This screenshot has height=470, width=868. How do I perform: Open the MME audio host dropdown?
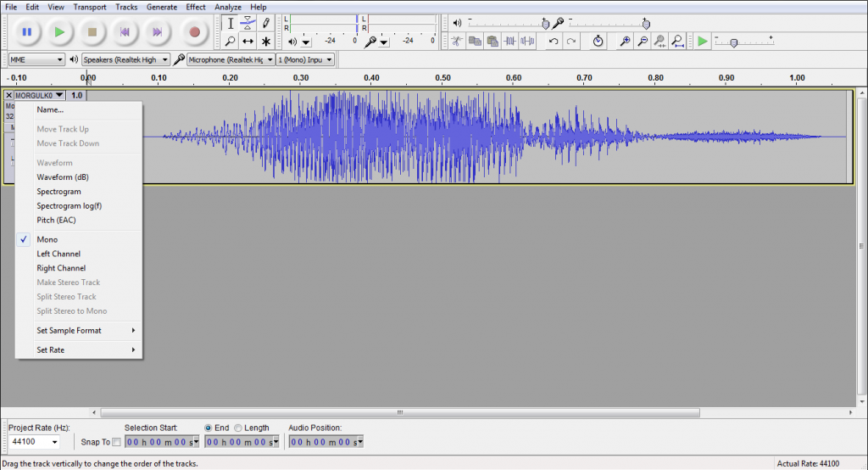[x=36, y=59]
